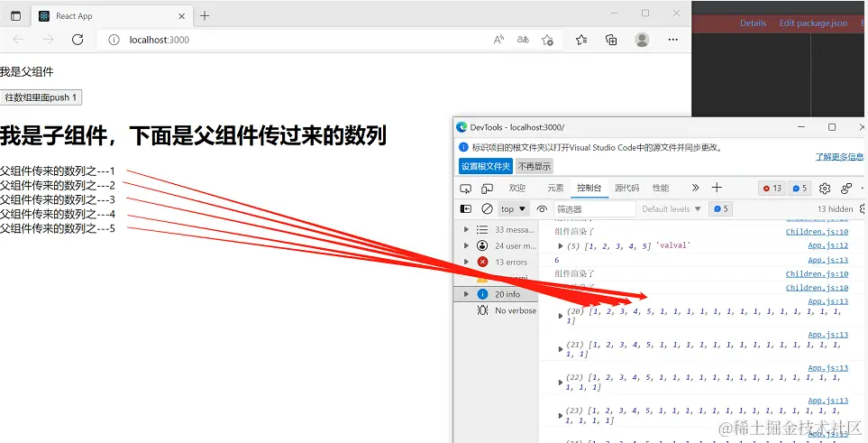Switch to the 欢迎 DevTools tab
Viewport: 868px width, 443px height.
click(x=517, y=188)
